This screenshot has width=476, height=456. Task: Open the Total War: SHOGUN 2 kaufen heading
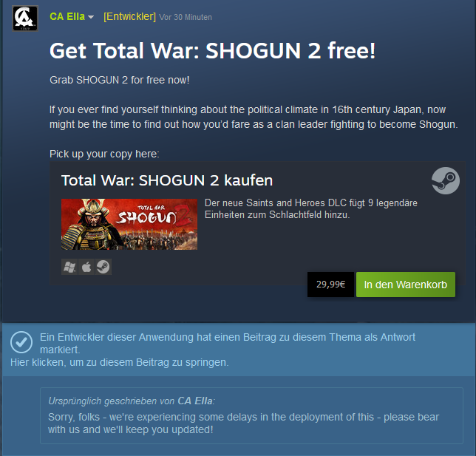tap(167, 180)
